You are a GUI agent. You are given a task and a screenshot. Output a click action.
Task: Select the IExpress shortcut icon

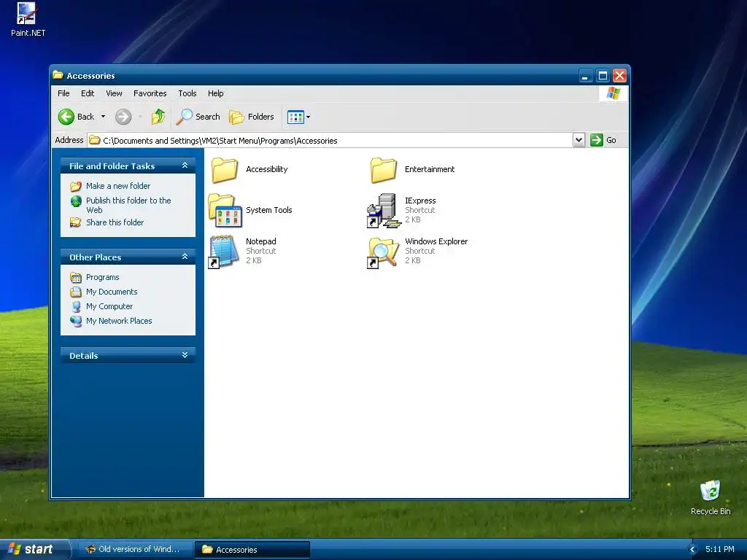(x=384, y=210)
